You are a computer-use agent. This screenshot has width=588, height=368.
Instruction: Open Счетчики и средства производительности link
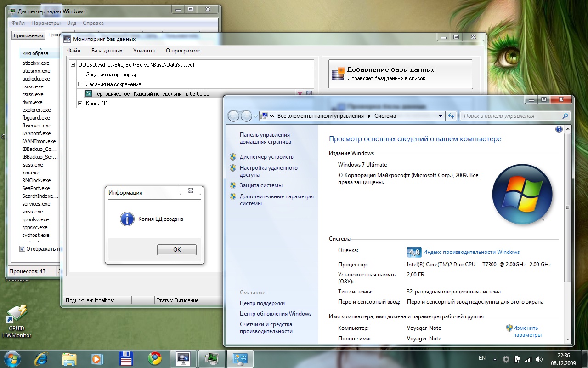point(266,328)
